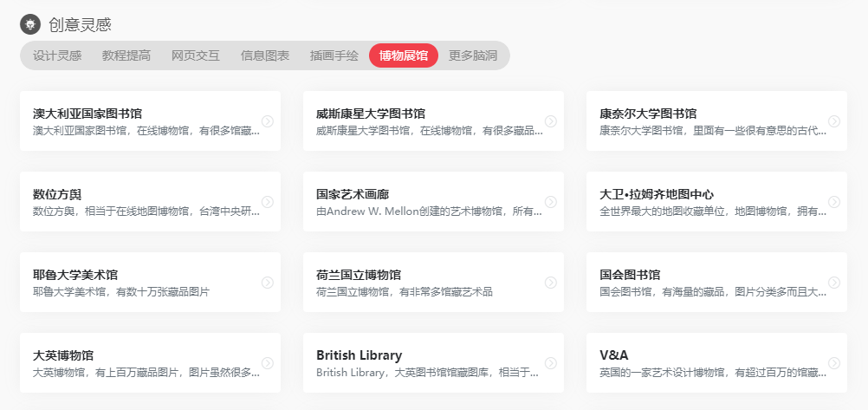Click description 威斯康星大学图书馆，在线博物馆
Viewport: 868px width, 410px height.
click(x=430, y=131)
